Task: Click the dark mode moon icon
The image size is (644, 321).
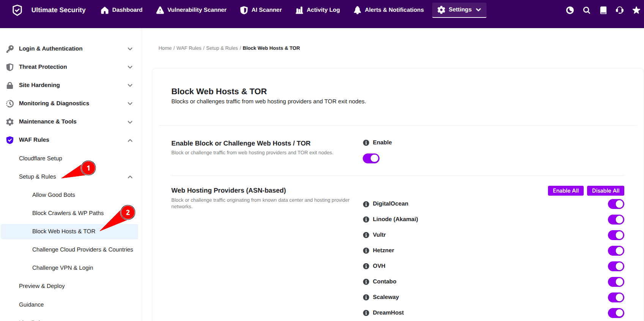Action: point(570,10)
